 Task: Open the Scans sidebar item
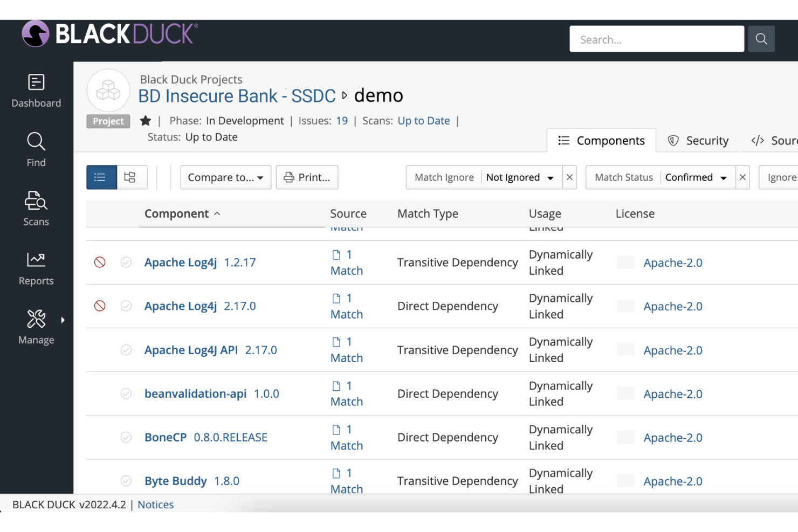click(x=36, y=209)
